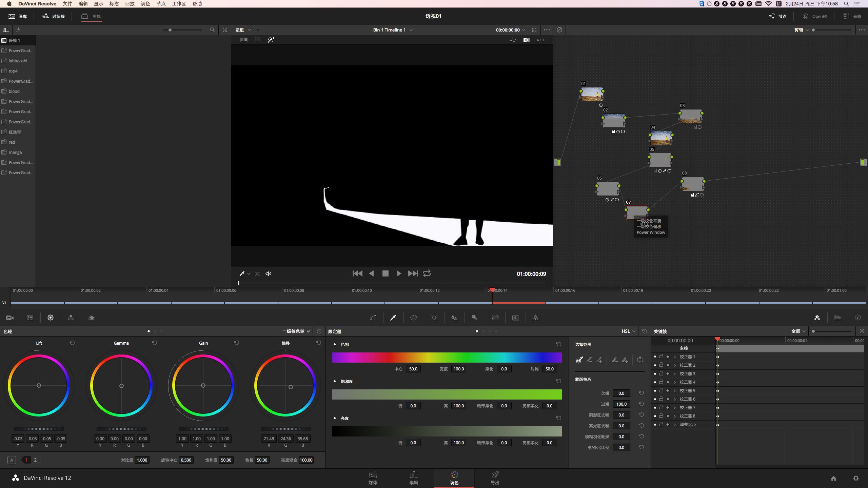868x488 pixels.
Task: Open the Tracker palette icon
Action: [434, 318]
